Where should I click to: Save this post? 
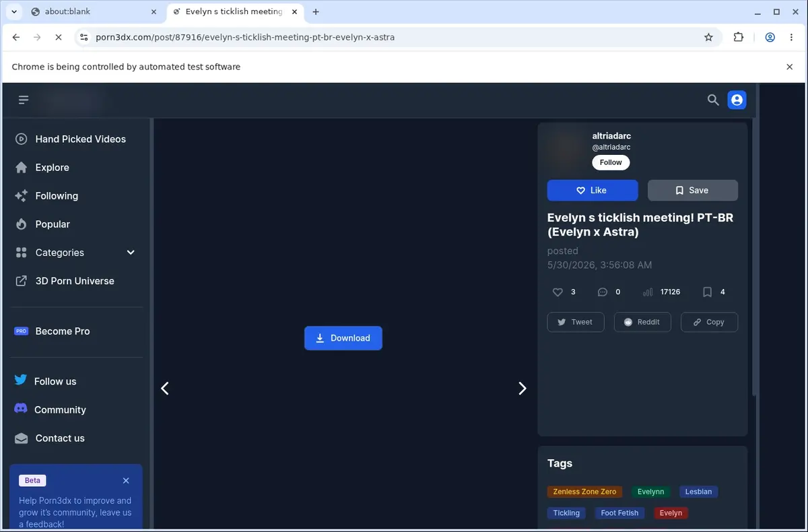[693, 191]
